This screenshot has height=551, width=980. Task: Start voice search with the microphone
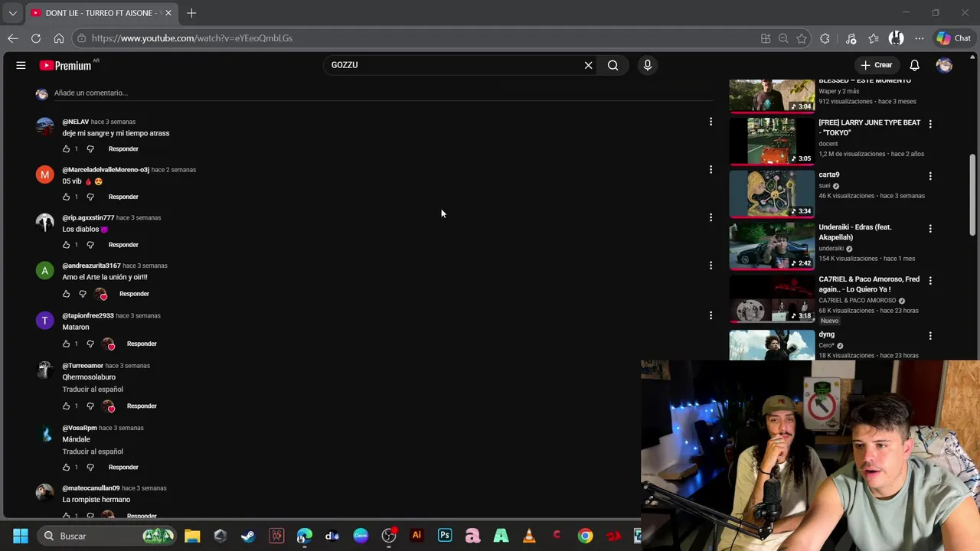coord(648,65)
